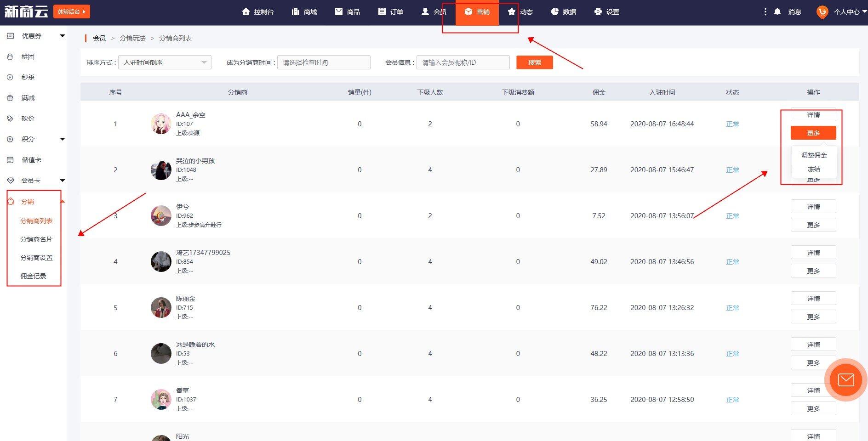Select 调整佣金 from the more menu
The image size is (868, 441).
(x=813, y=155)
